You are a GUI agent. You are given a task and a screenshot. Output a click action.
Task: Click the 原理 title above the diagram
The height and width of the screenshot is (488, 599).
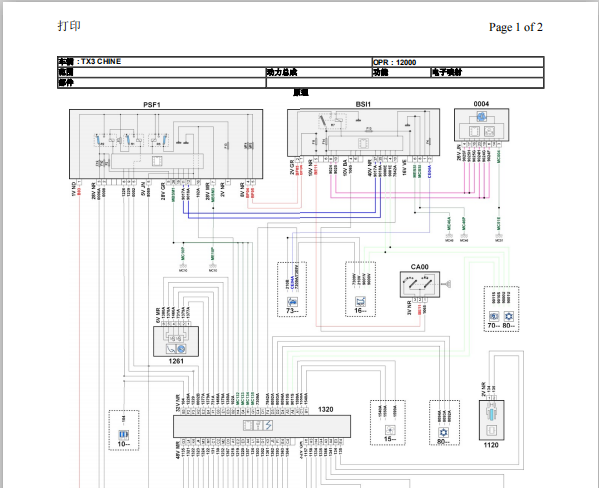(x=301, y=92)
